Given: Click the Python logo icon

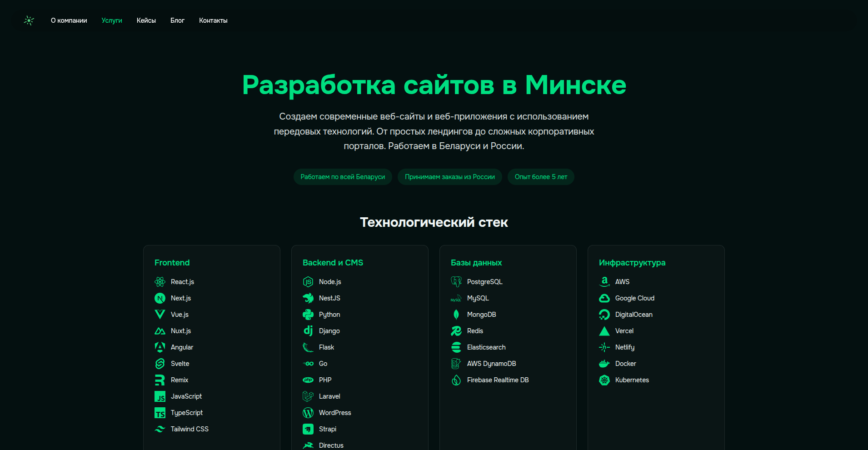Looking at the screenshot, I should click(308, 315).
